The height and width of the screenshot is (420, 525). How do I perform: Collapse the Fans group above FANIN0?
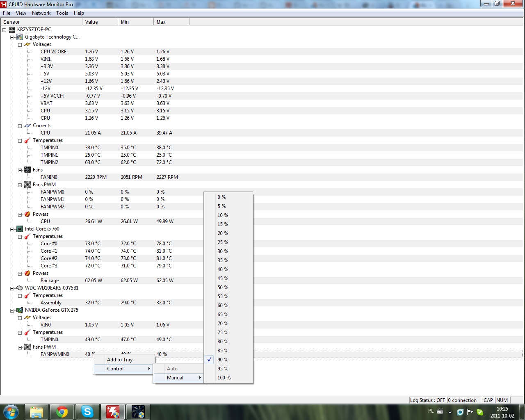pos(20,170)
